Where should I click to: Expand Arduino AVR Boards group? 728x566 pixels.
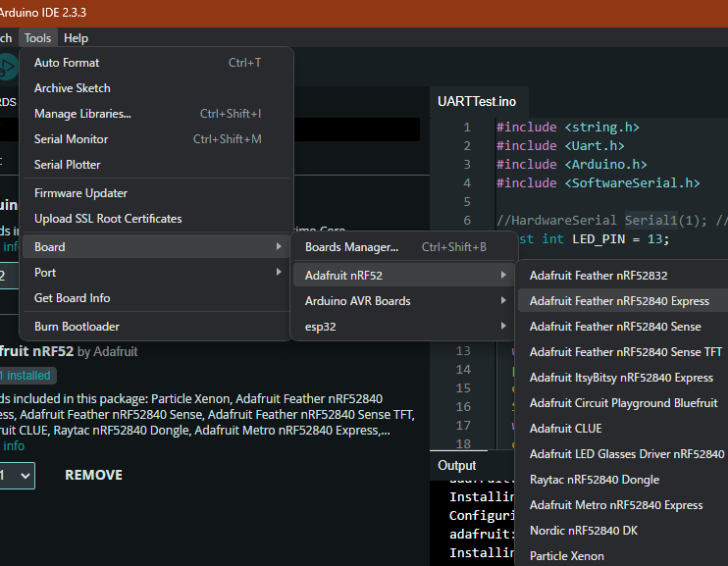point(403,301)
